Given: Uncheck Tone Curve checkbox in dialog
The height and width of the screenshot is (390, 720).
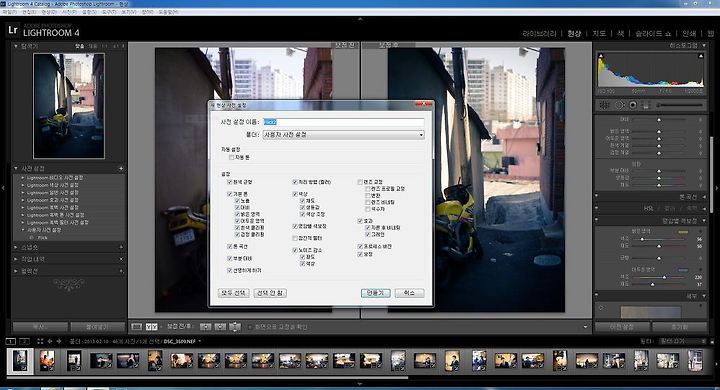Looking at the screenshot, I should point(230,247).
